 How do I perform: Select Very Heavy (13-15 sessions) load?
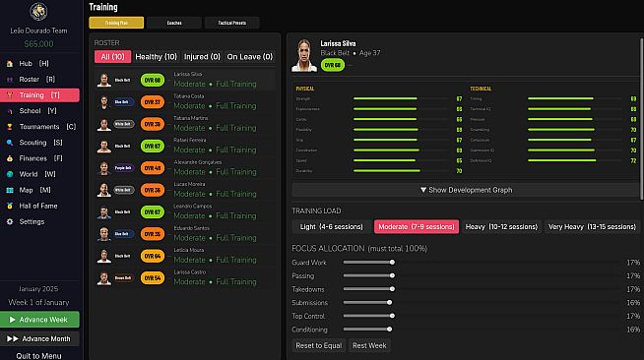coord(592,227)
